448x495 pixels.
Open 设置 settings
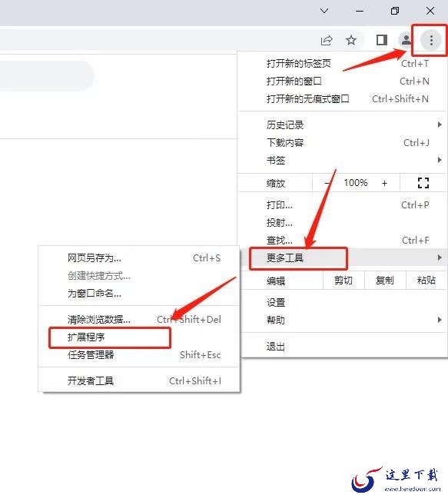tap(343, 302)
